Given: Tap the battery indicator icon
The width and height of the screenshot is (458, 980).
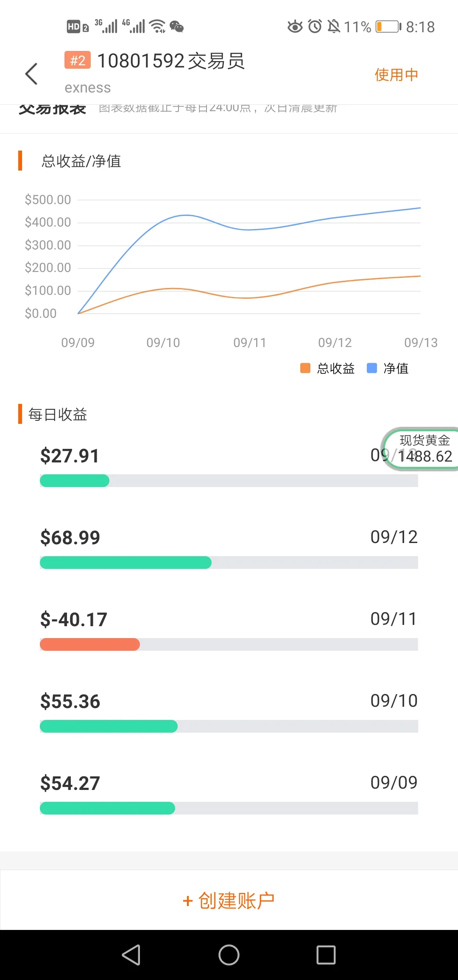Looking at the screenshot, I should point(388,27).
